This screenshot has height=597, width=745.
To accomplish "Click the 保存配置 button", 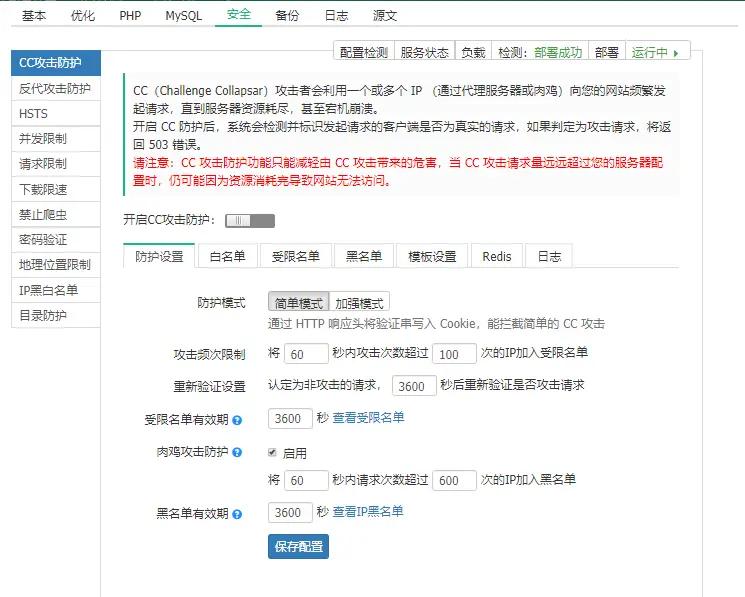I will tap(298, 547).
